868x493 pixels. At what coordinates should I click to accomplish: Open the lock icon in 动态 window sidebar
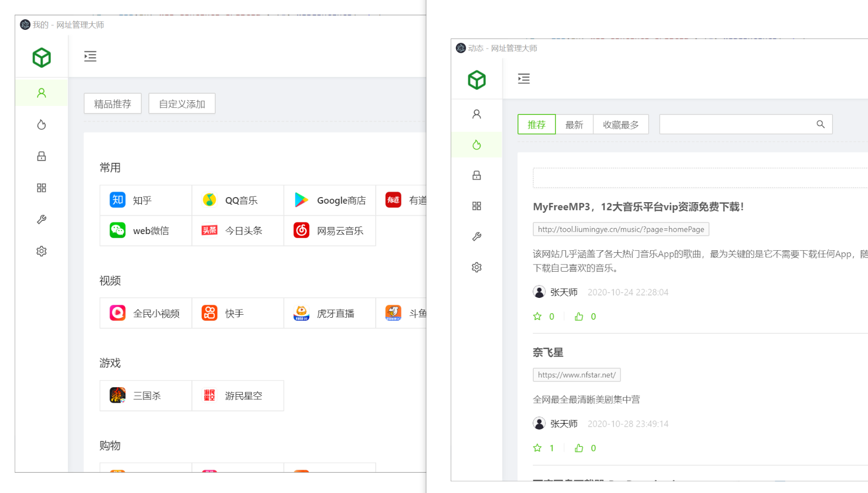477,175
